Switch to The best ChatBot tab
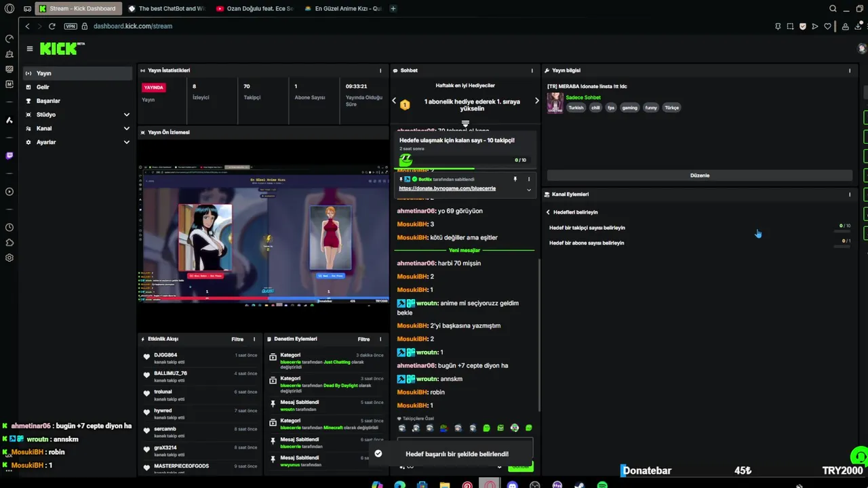This screenshot has height=488, width=868. (x=167, y=9)
